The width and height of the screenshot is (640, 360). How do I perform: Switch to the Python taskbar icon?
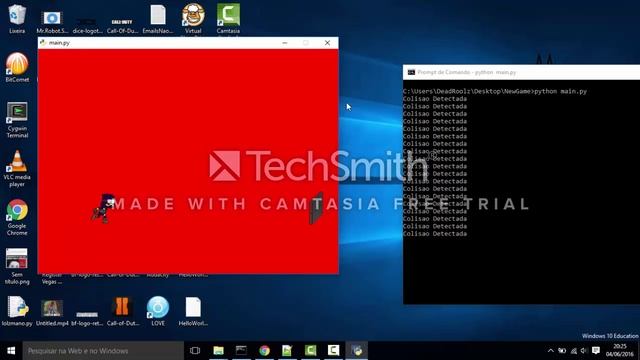[357, 351]
